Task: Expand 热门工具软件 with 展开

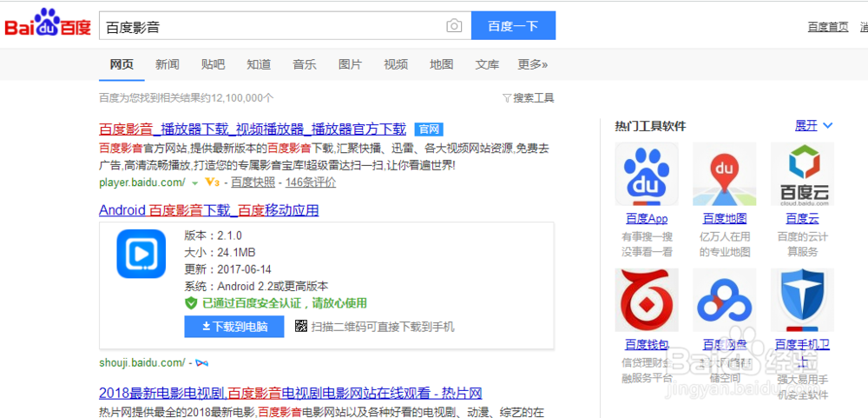Action: point(813,126)
